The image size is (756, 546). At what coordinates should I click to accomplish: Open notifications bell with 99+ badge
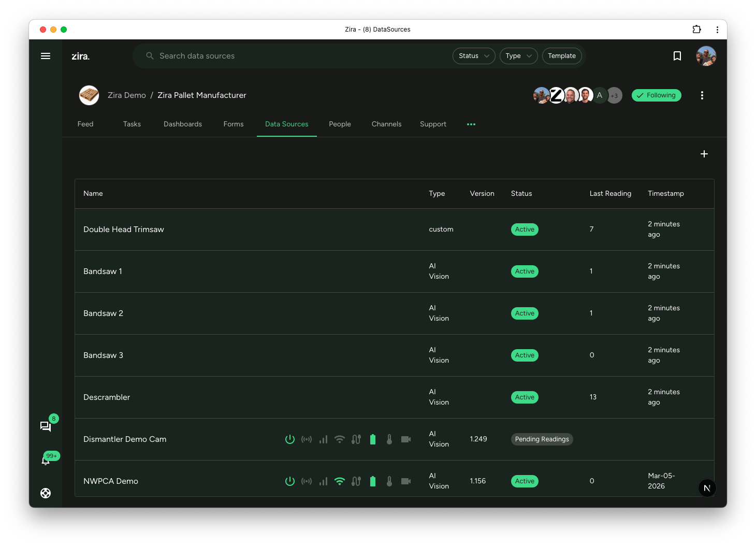[x=46, y=460]
